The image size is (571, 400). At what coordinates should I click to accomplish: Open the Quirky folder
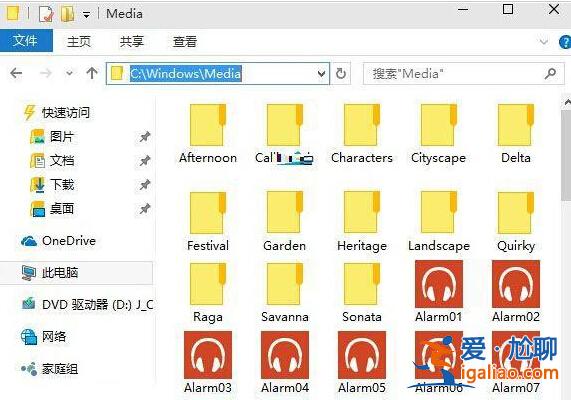(516, 221)
